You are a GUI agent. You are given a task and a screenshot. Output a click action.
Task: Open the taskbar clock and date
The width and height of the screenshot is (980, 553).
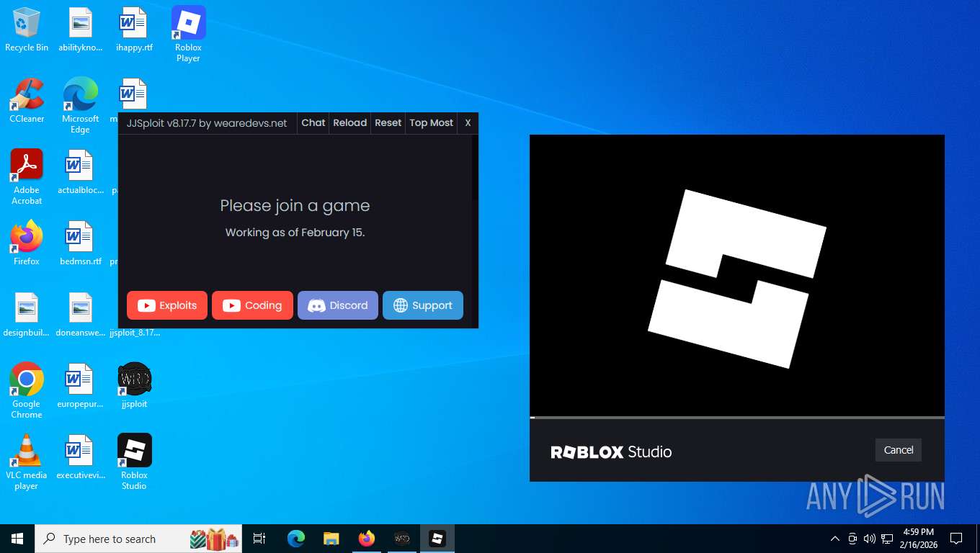(x=918, y=539)
